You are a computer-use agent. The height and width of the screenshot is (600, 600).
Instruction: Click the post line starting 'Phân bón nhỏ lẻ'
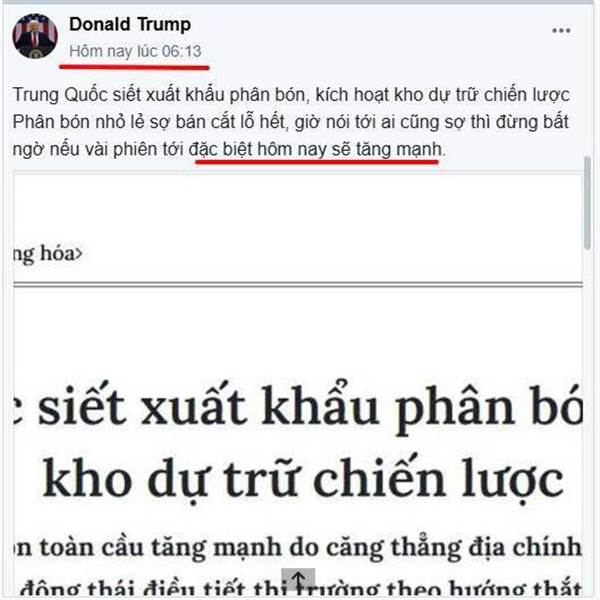tap(290, 122)
